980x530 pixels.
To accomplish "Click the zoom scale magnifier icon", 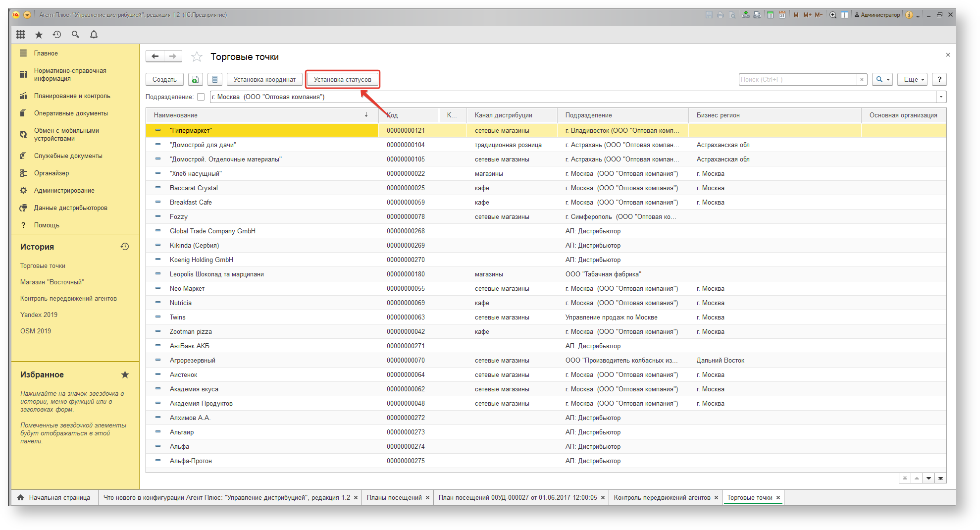I will [x=833, y=15].
